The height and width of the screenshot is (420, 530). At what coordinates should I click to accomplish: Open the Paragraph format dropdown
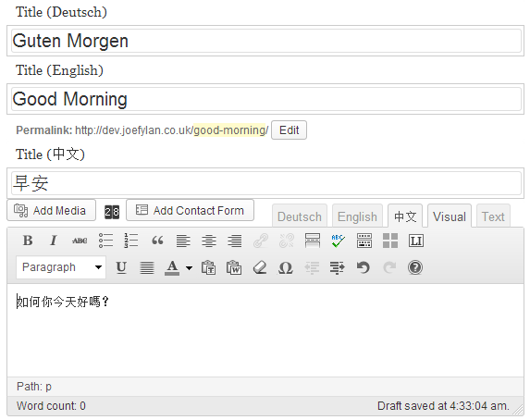point(61,267)
